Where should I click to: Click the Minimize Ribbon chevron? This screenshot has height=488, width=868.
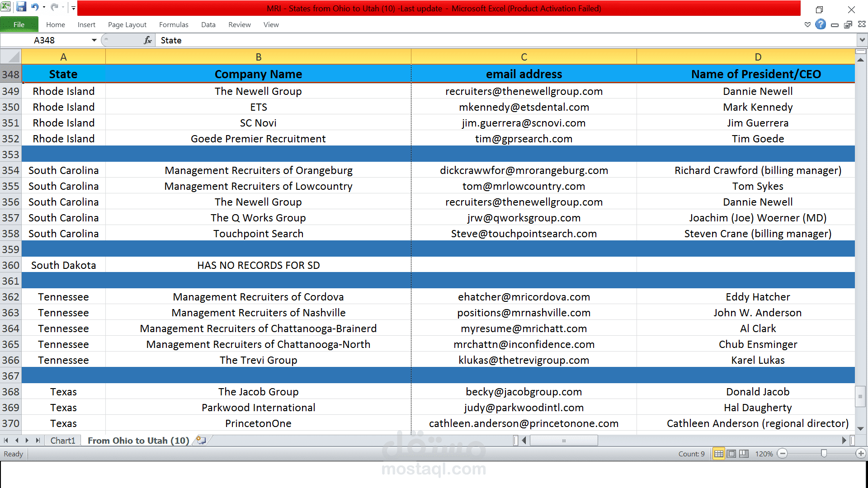(x=807, y=24)
